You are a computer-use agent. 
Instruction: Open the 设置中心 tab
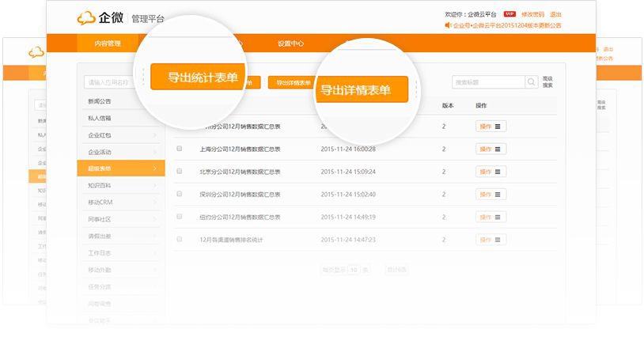290,44
